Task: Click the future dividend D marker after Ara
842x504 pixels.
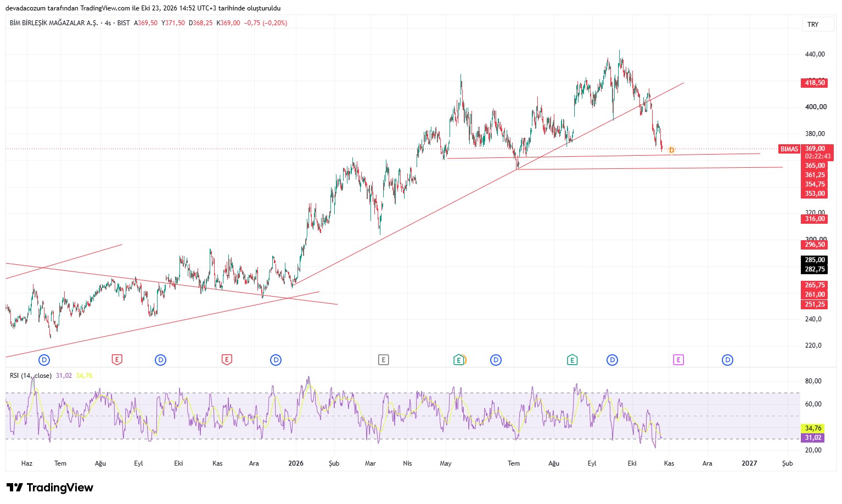Action: tap(727, 360)
